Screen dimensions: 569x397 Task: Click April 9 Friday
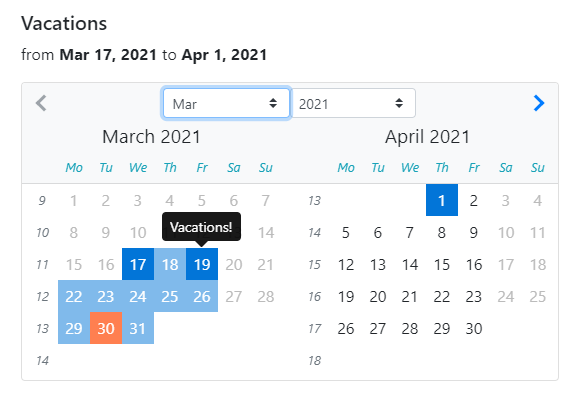point(474,232)
